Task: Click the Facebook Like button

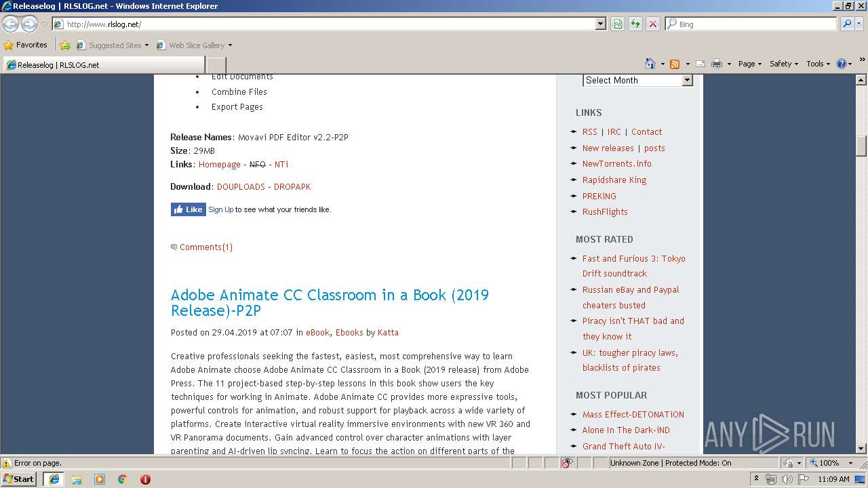Action: pos(188,209)
